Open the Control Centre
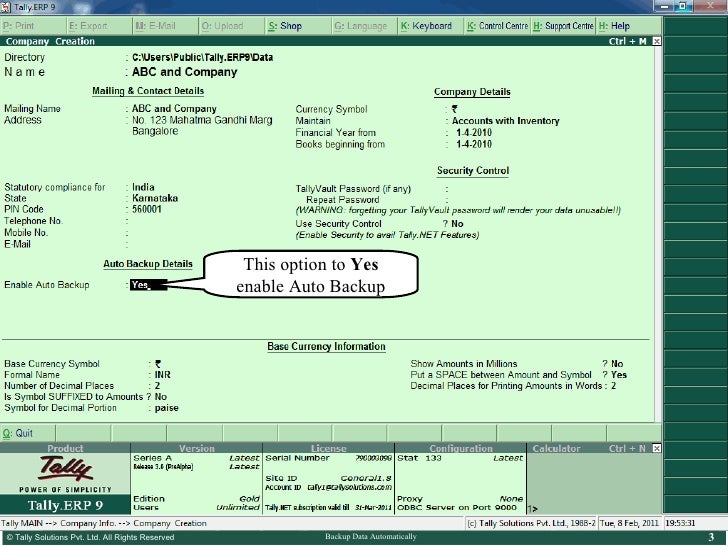Screen dimensions: 728x546 click(x=497, y=26)
